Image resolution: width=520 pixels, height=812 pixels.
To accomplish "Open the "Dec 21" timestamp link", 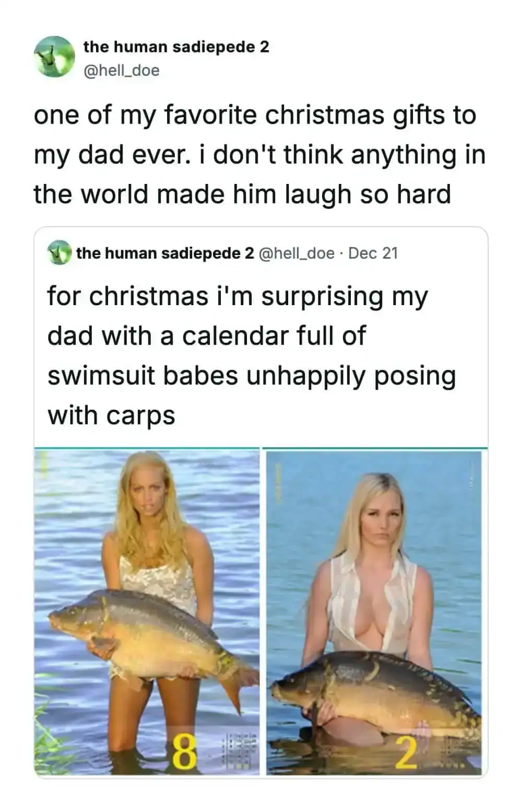I will [373, 253].
